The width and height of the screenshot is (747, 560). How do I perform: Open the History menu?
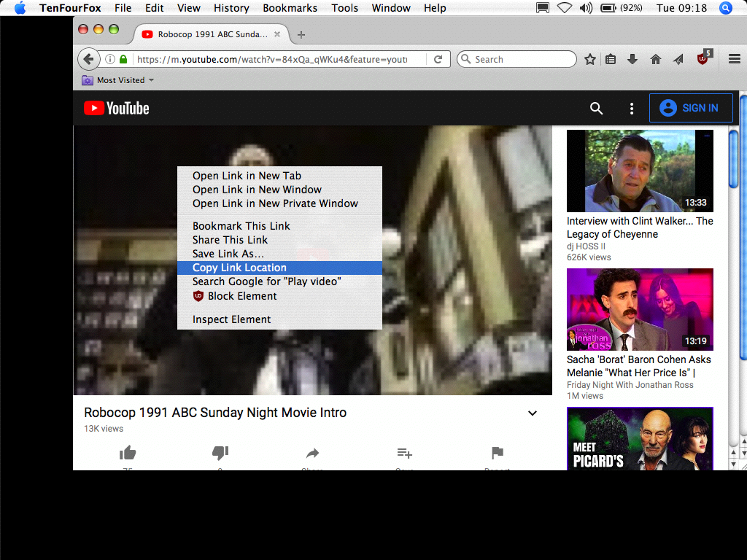pos(231,8)
